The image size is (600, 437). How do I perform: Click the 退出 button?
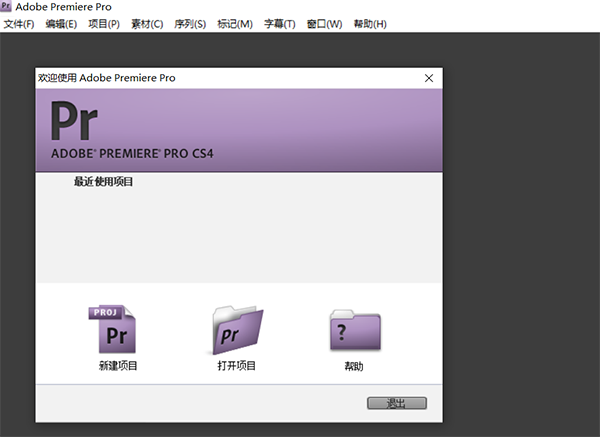tap(397, 403)
